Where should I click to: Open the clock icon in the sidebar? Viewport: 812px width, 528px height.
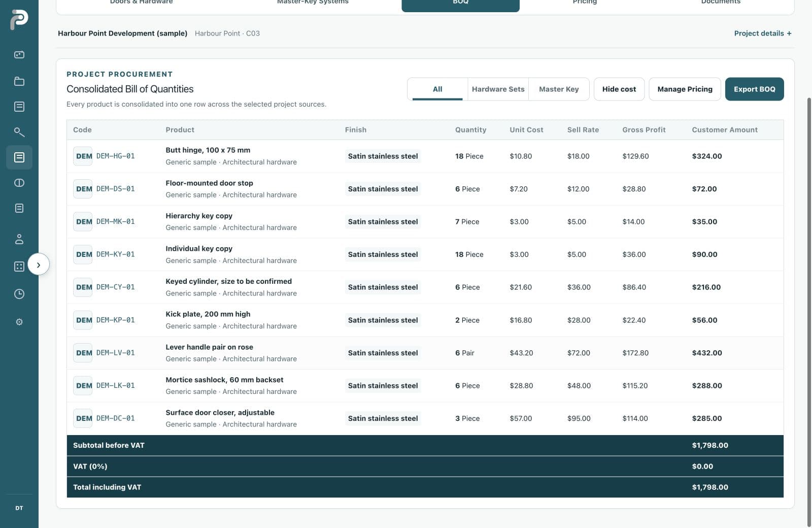click(x=19, y=294)
